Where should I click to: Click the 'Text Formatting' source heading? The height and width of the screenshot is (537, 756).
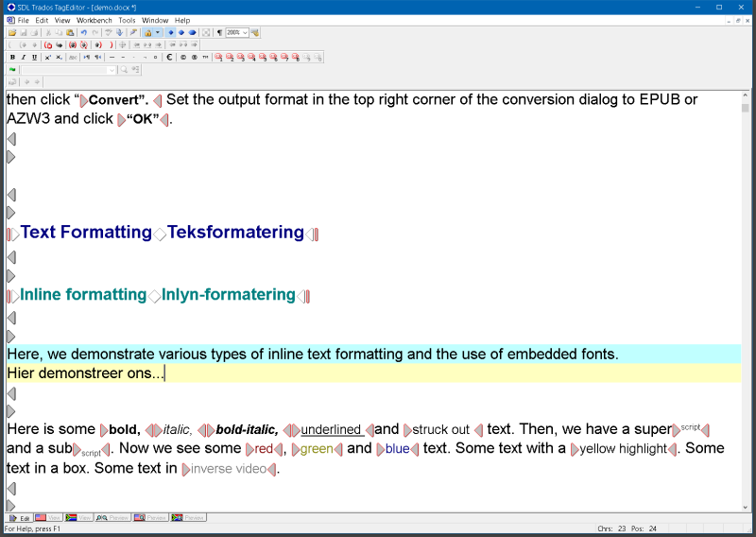[86, 232]
